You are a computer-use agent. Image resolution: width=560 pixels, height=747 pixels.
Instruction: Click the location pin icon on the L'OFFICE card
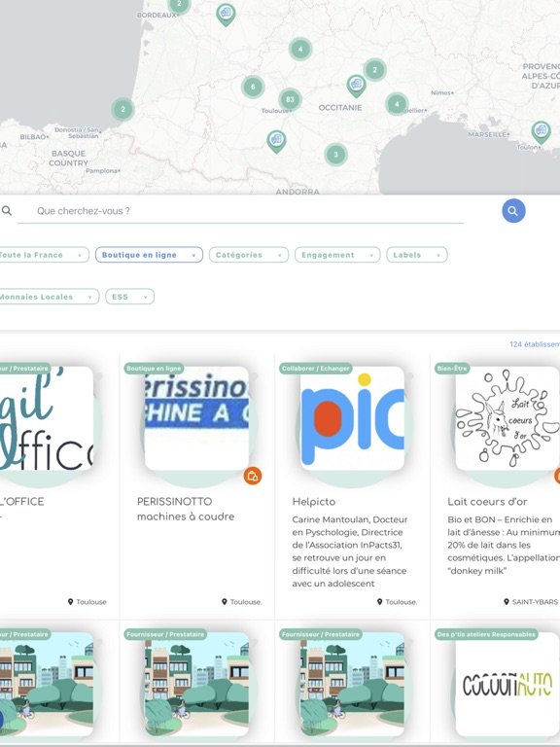70,602
